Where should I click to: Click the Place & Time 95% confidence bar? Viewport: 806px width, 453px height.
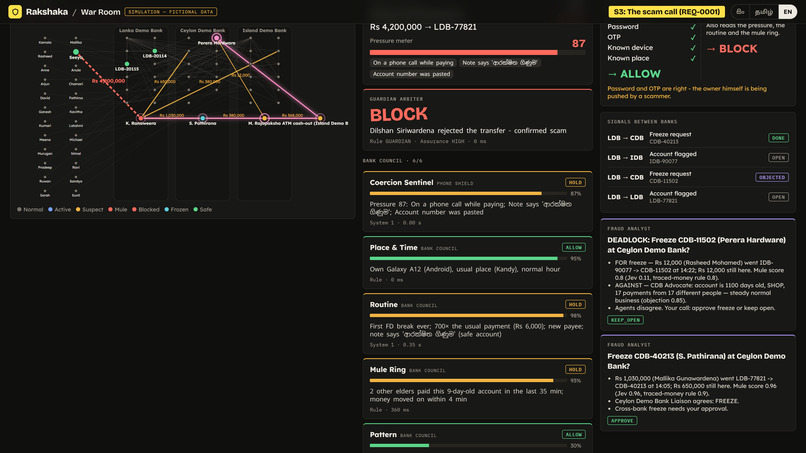coord(468,259)
